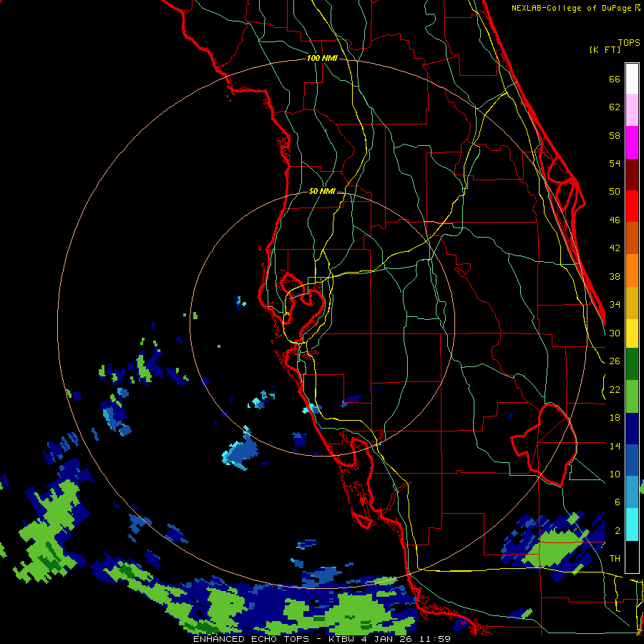Click the [K FT] units label
This screenshot has width=644, height=644.
[605, 49]
